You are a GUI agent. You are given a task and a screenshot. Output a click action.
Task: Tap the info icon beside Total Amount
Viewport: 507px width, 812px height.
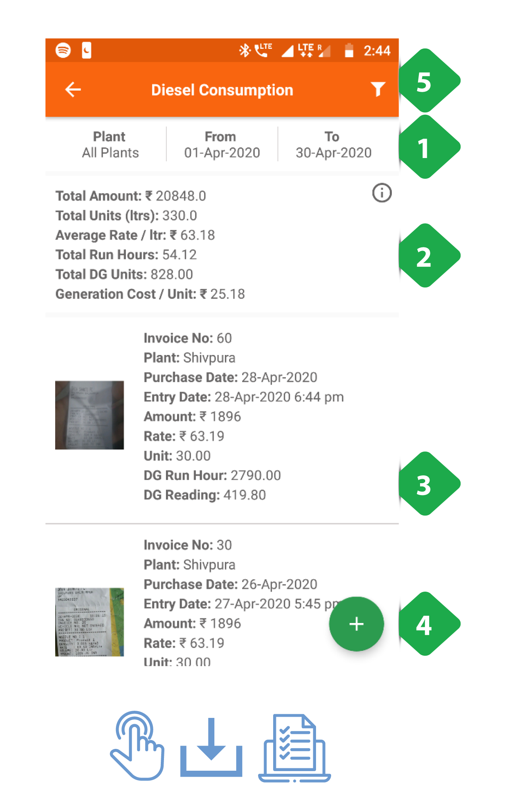tap(382, 193)
